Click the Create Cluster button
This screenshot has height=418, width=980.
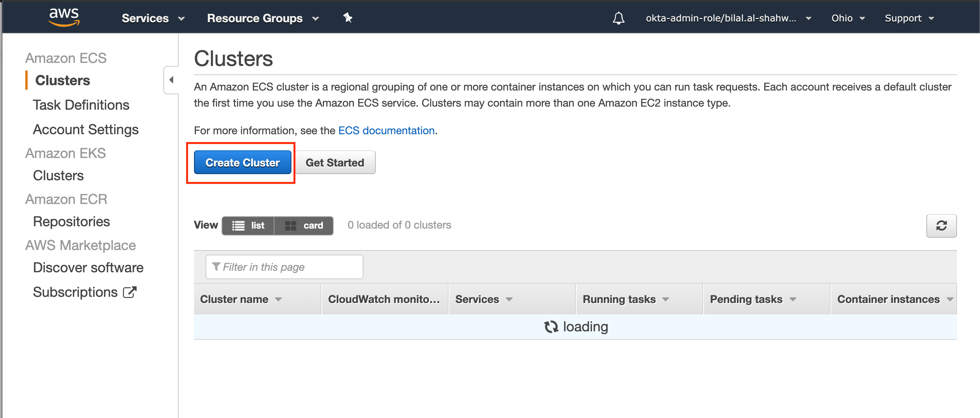(x=242, y=162)
